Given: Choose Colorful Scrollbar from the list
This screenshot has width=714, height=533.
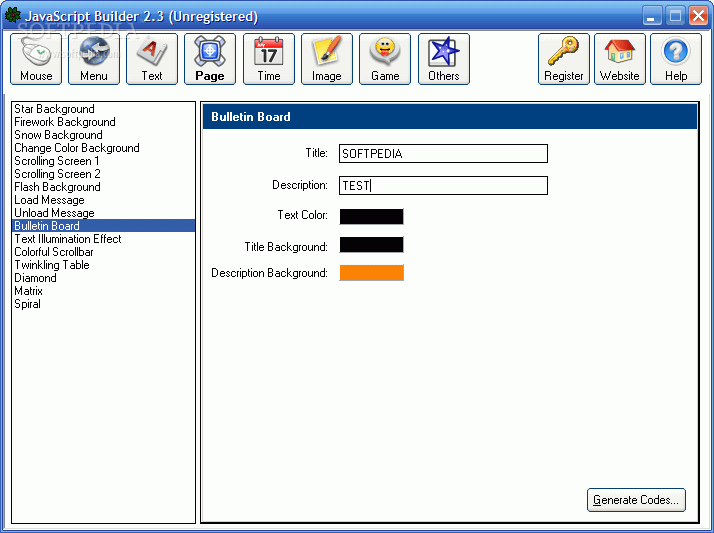Looking at the screenshot, I should pos(103,252).
